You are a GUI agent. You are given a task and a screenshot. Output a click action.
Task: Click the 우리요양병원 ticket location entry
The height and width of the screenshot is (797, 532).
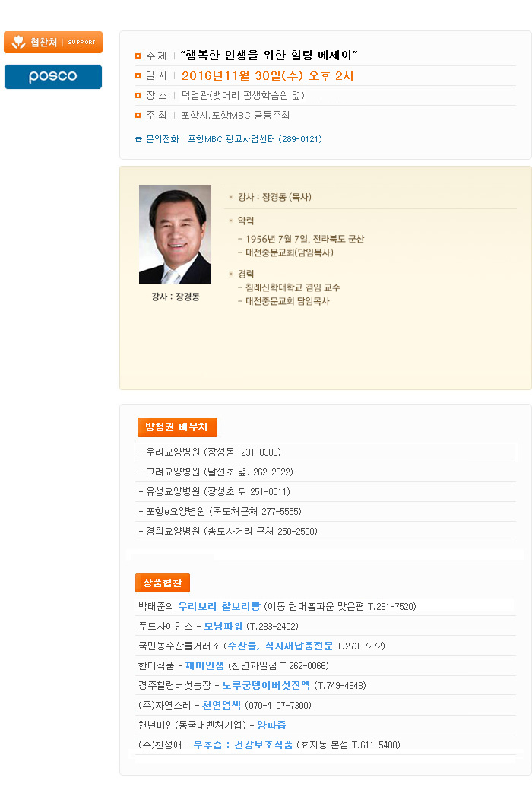coord(210,452)
